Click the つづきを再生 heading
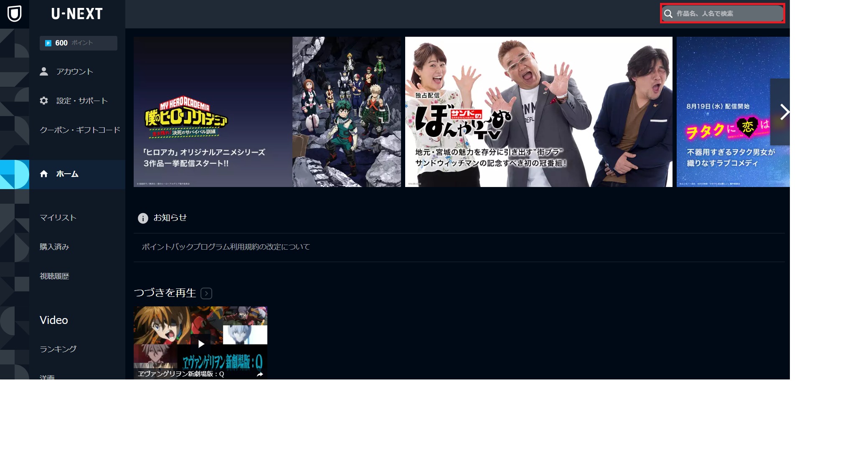 click(165, 293)
